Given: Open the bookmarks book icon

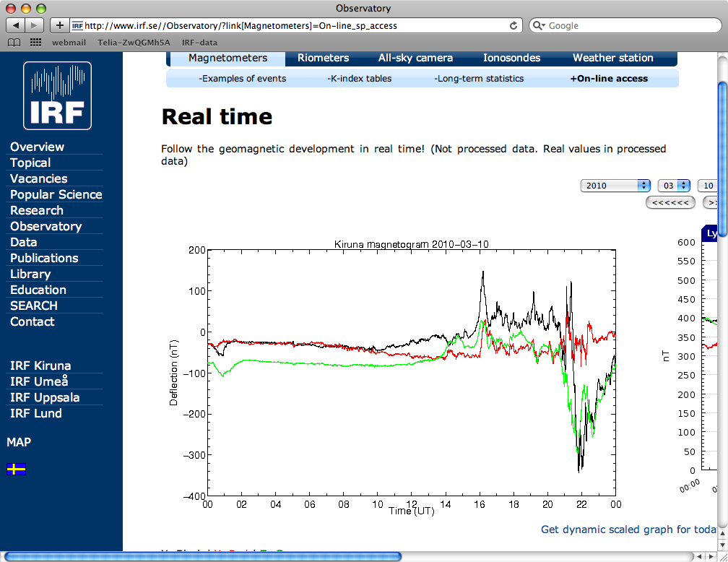Looking at the screenshot, I should pyautogui.click(x=14, y=43).
